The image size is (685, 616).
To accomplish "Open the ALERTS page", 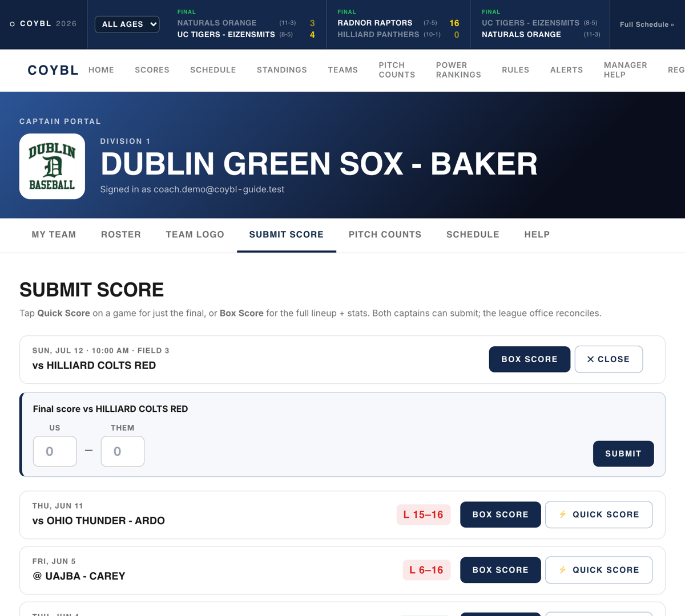I will pos(566,70).
